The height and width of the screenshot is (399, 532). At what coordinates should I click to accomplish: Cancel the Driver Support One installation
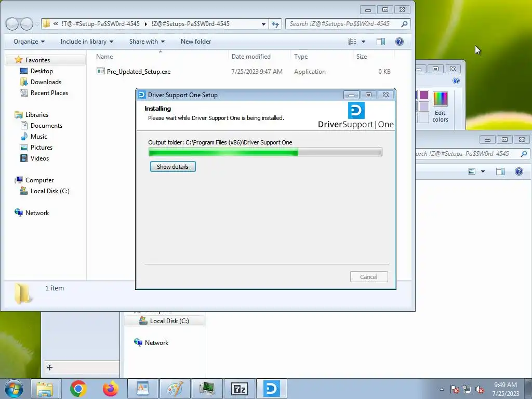(x=369, y=277)
